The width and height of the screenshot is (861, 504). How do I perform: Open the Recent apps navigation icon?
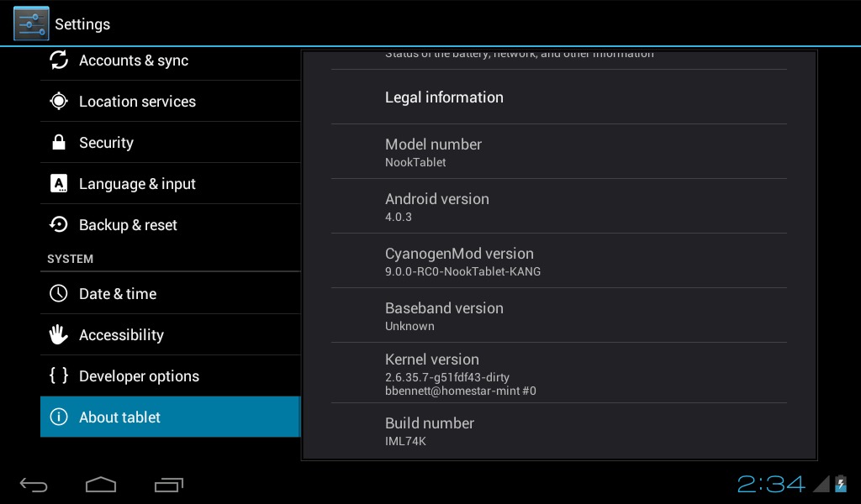pyautogui.click(x=169, y=484)
